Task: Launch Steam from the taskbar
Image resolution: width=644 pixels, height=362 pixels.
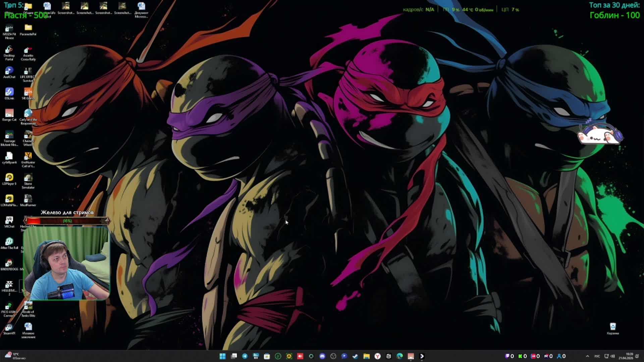Action: point(355,356)
